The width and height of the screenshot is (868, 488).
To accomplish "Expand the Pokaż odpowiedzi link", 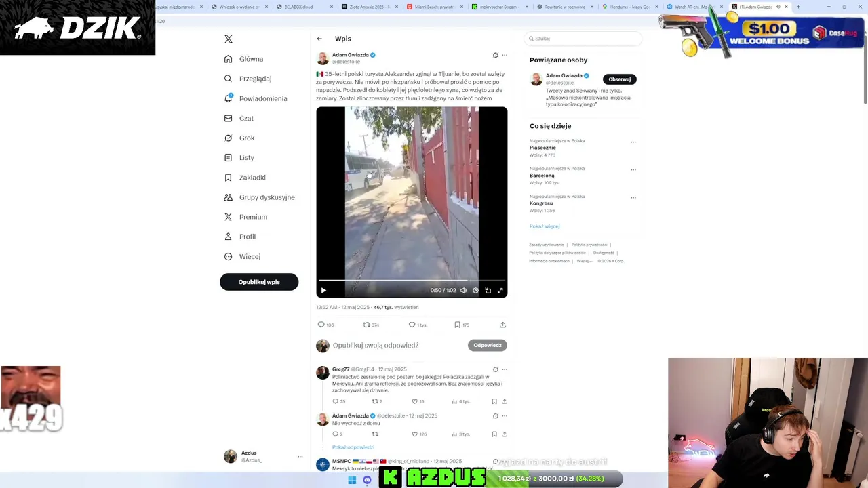I will 353,447.
